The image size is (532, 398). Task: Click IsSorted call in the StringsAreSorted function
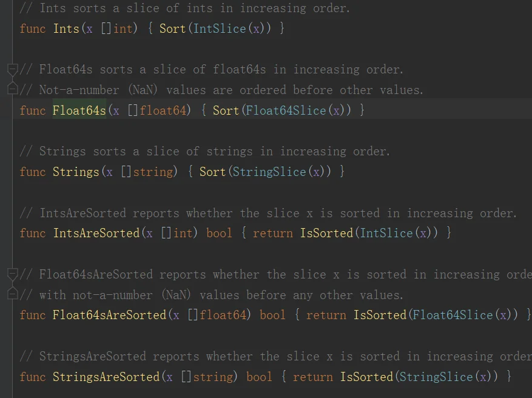[x=366, y=377]
